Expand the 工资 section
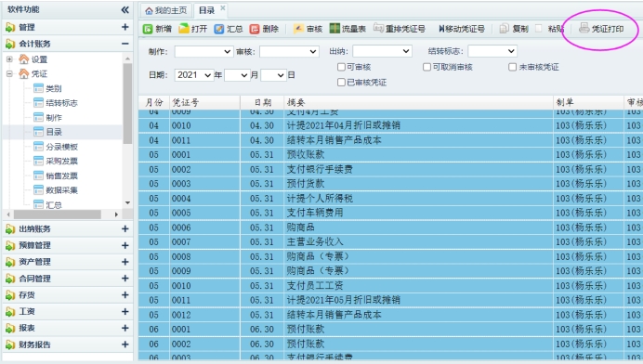Screen dimensions: 643x364 [x=125, y=311]
